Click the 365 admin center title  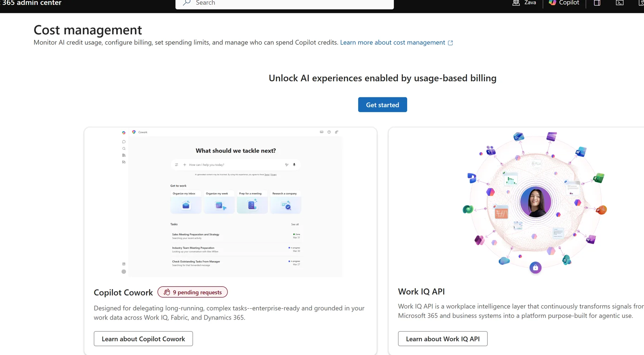pyautogui.click(x=31, y=3)
